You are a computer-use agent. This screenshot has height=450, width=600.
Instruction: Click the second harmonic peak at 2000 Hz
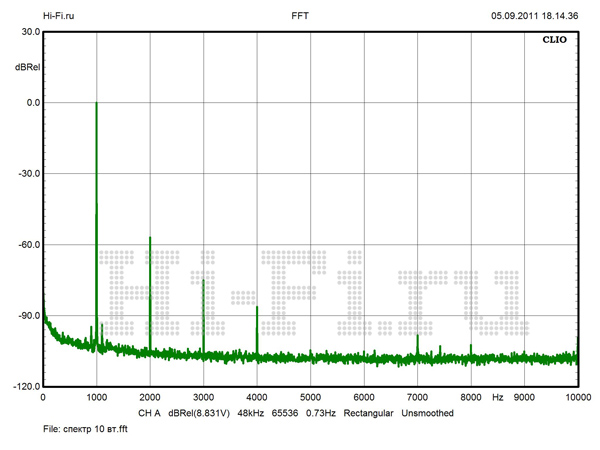150,238
